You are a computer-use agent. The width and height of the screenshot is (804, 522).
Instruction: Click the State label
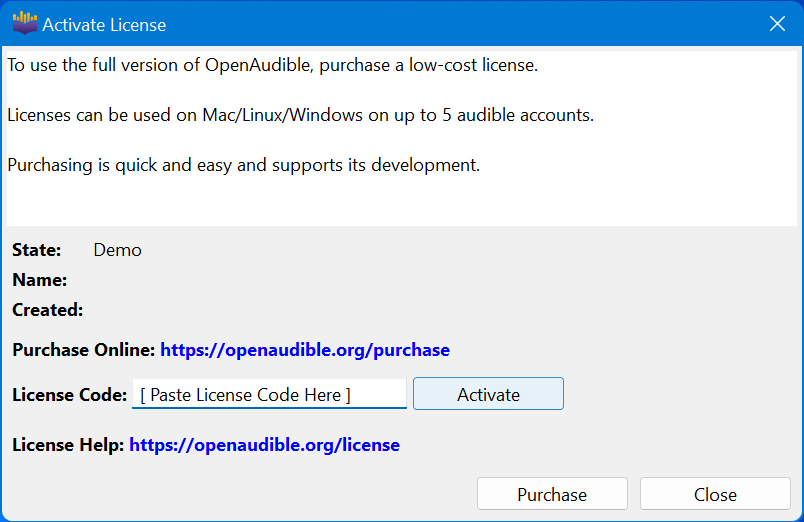[36, 250]
